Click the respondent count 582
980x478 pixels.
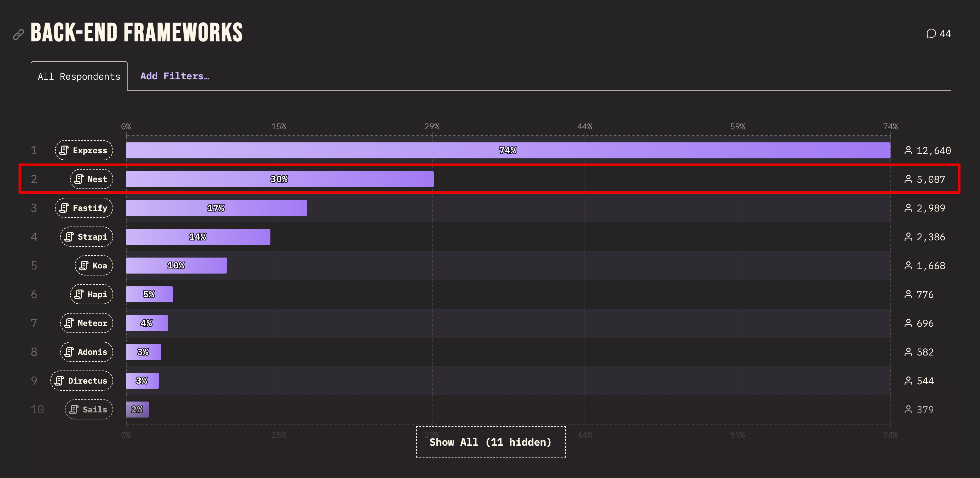point(925,352)
